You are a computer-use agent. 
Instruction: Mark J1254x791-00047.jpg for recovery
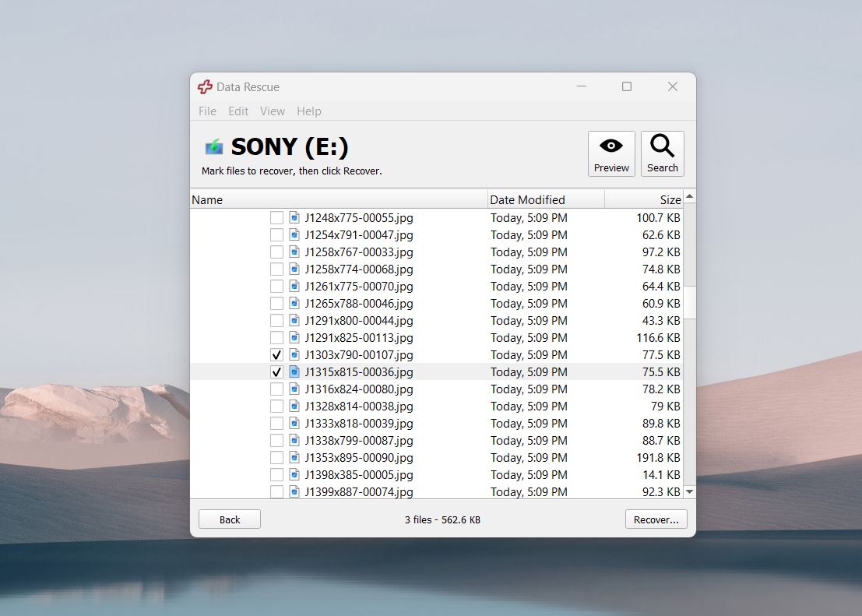tap(276, 235)
